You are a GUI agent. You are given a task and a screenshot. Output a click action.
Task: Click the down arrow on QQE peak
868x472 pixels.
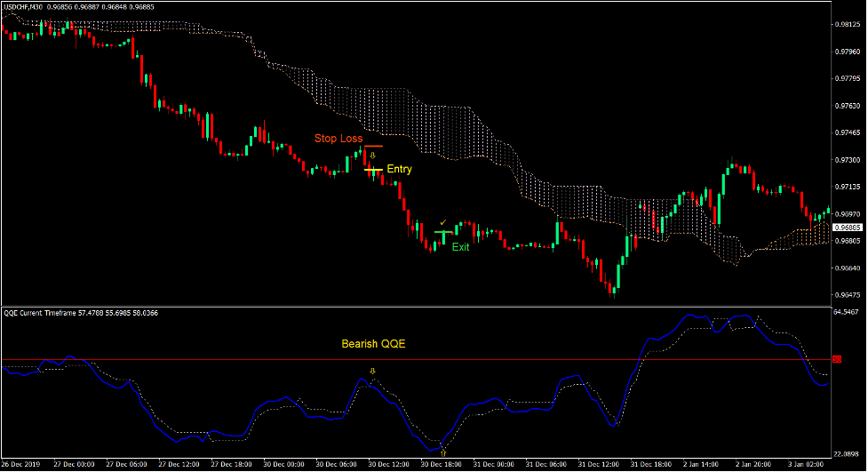tap(372, 372)
